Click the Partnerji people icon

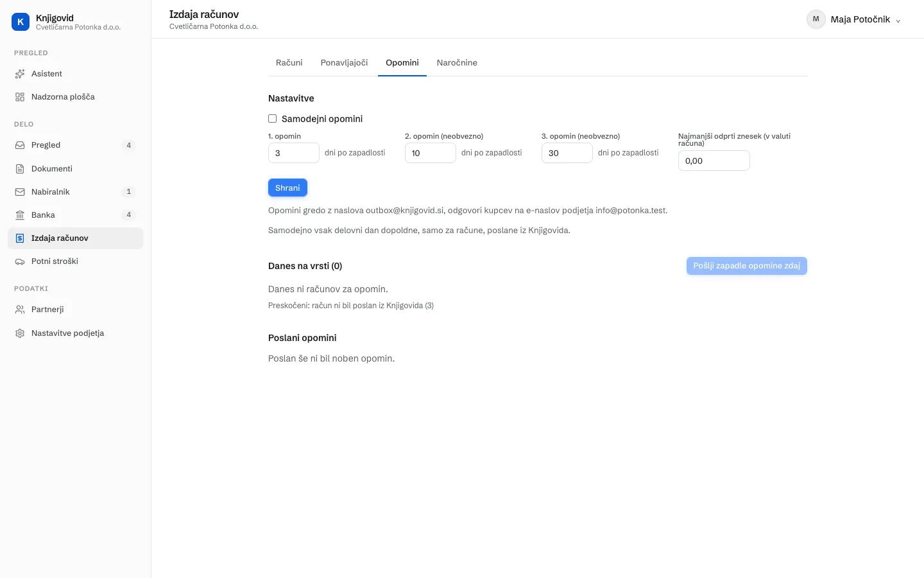click(20, 310)
